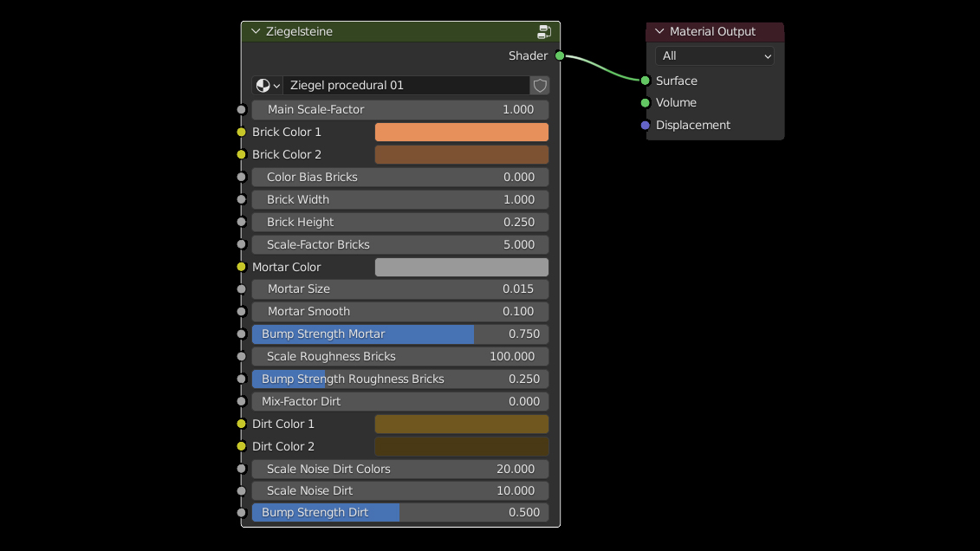
Task: Open the node tree browse icon dropdown
Action: [267, 85]
